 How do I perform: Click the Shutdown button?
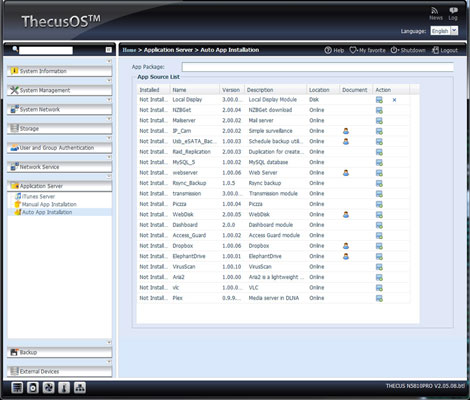[x=408, y=50]
